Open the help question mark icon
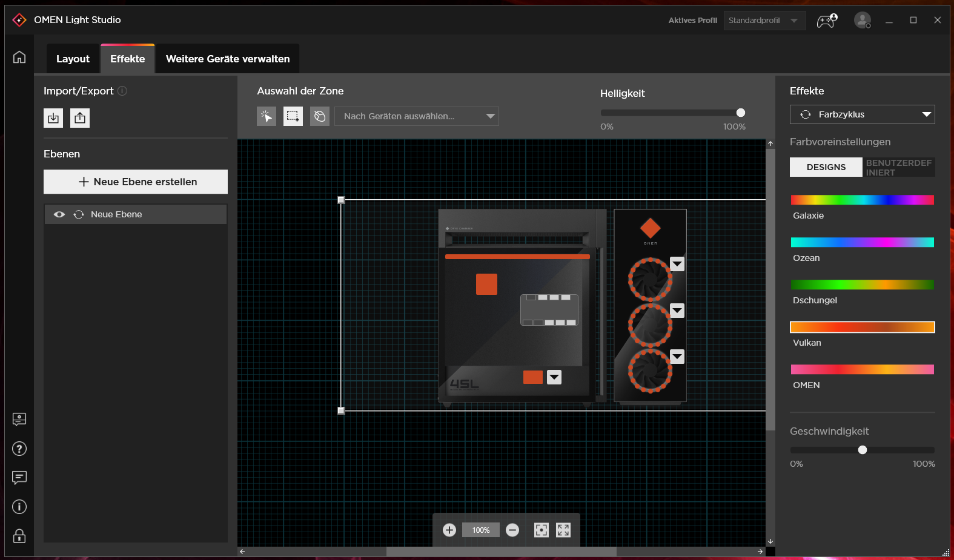 coord(19,449)
